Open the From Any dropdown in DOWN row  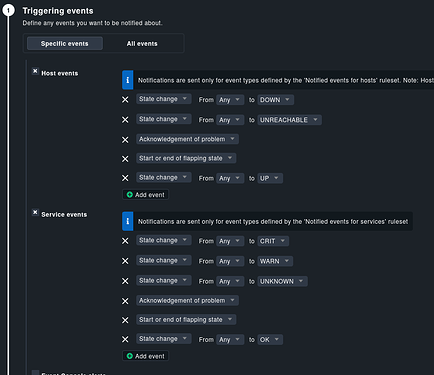pos(230,100)
